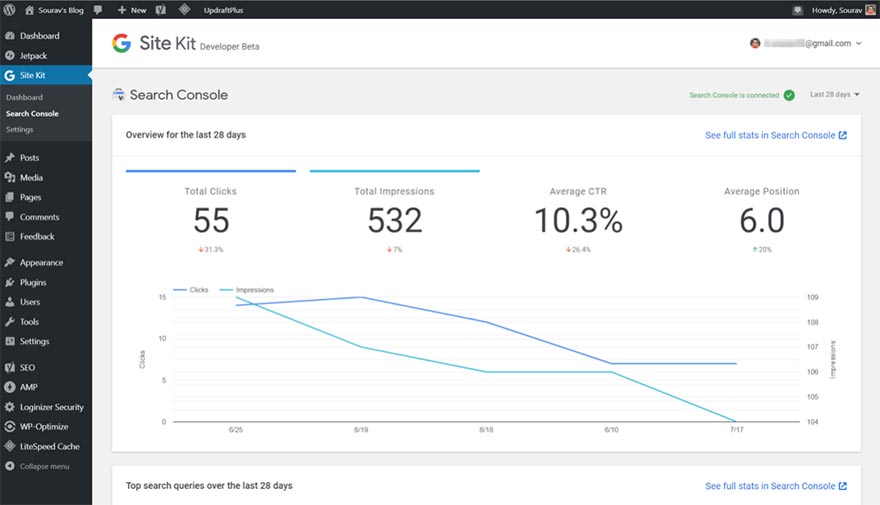Click the Posts pin icon
This screenshot has width=880, height=505.
click(x=10, y=158)
